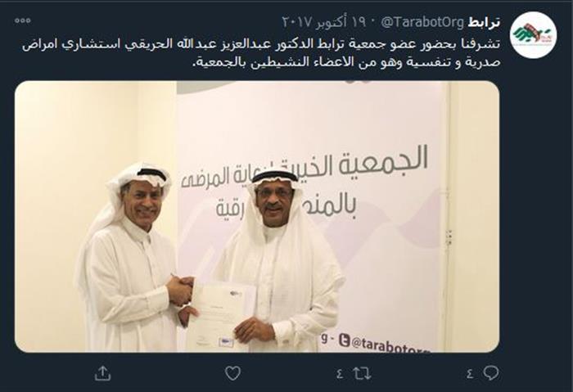Click the tweet text body to expand the tweet
Image resolution: width=573 pixels, height=392 pixels.
coord(261,52)
